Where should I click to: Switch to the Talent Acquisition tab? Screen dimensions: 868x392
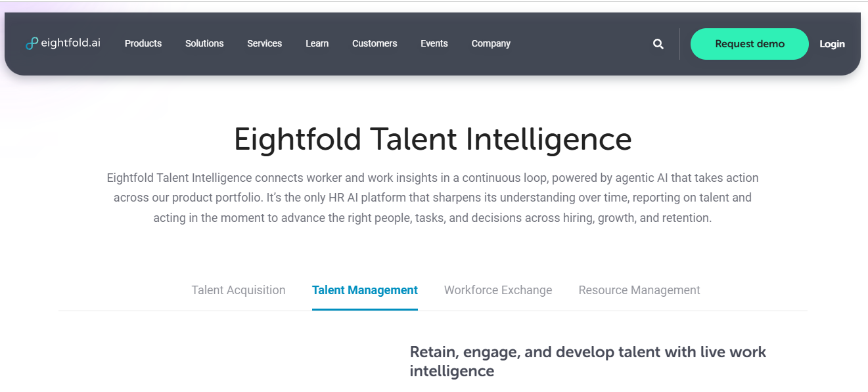coord(239,290)
